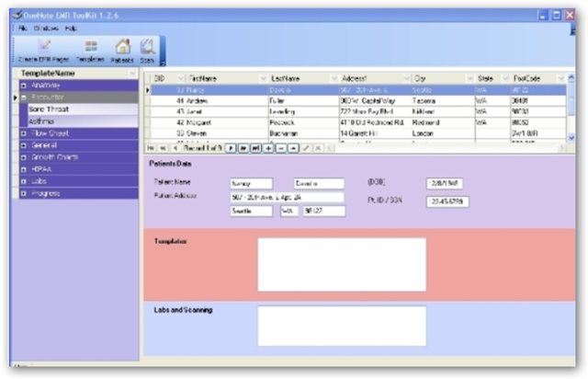
Task: Click the Scan toolbar icon
Action: [147, 49]
